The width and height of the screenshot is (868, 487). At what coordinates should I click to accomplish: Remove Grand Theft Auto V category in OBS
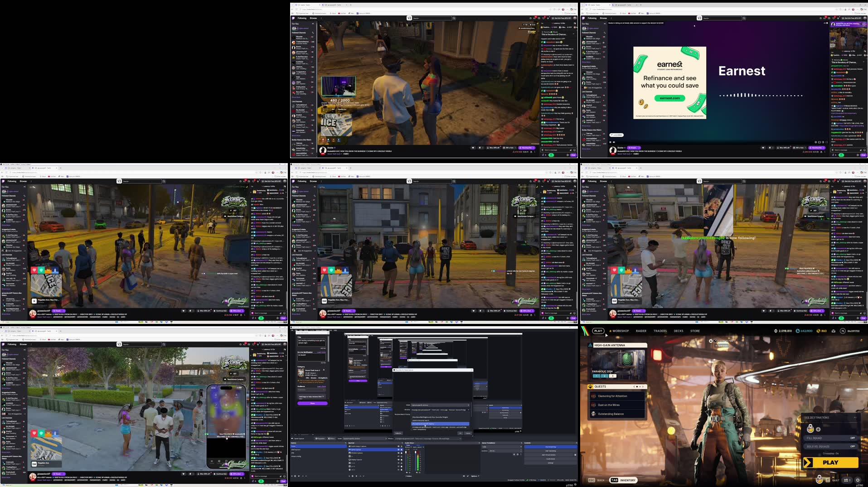[324, 370]
